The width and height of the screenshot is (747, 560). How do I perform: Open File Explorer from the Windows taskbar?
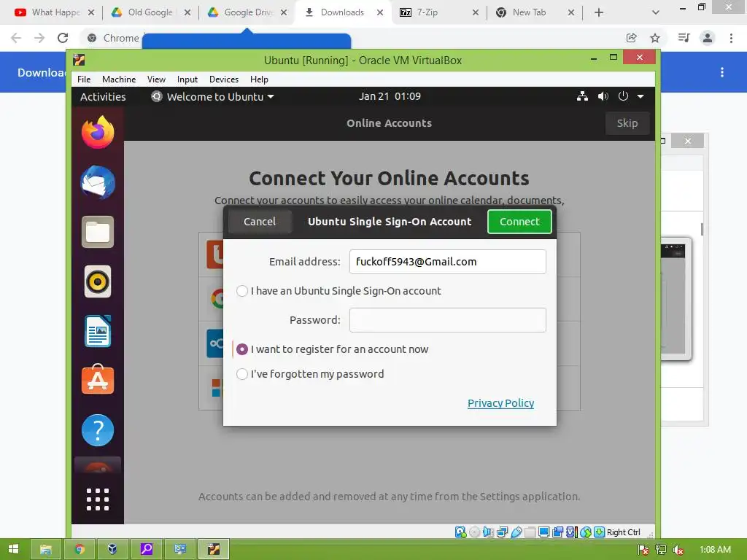(x=46, y=550)
